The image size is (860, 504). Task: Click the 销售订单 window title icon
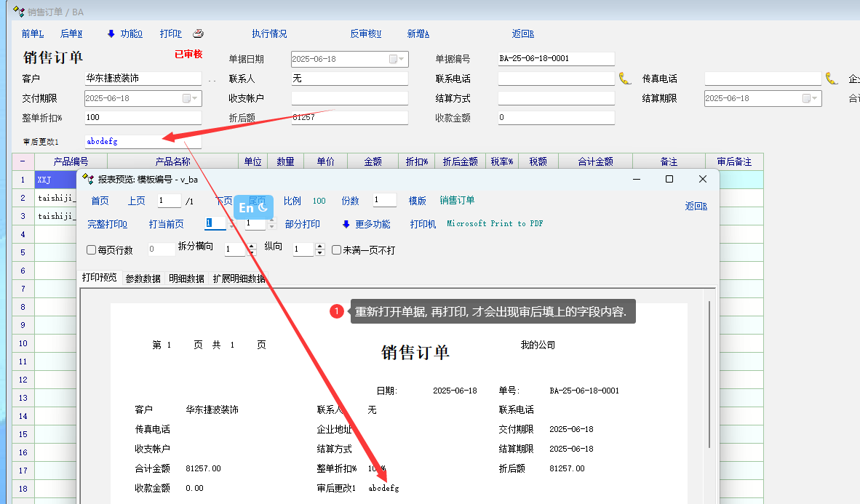[x=19, y=11]
